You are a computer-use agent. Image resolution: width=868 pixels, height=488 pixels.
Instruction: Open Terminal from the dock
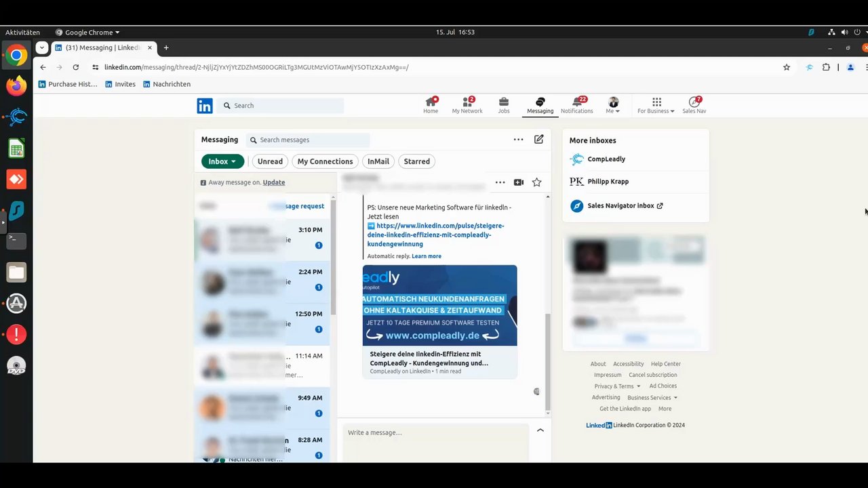tap(16, 240)
